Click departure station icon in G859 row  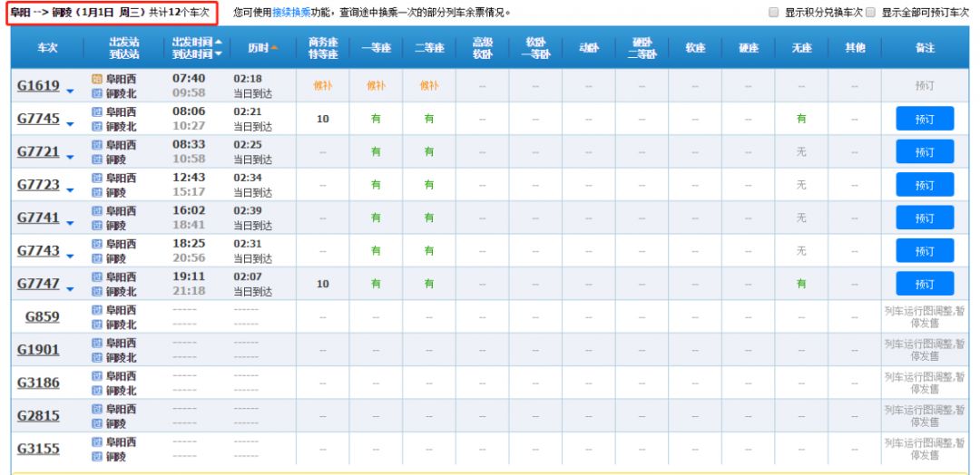coord(97,310)
